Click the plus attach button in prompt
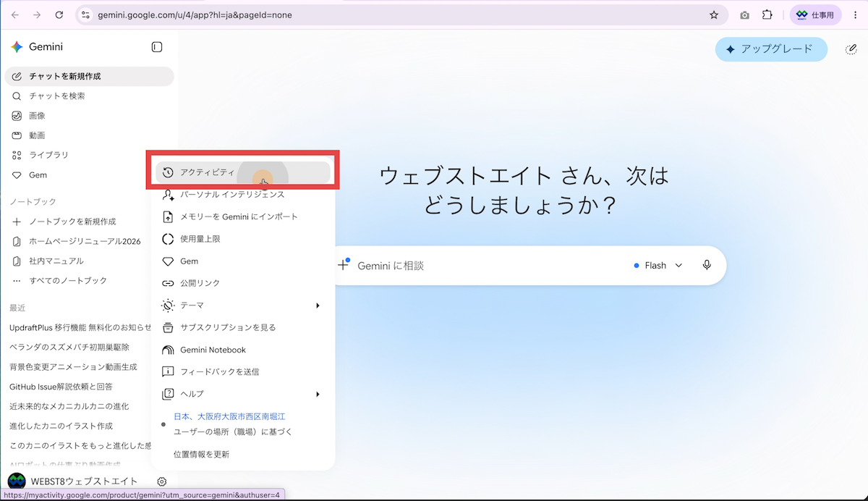The width and height of the screenshot is (868, 501). click(x=343, y=266)
